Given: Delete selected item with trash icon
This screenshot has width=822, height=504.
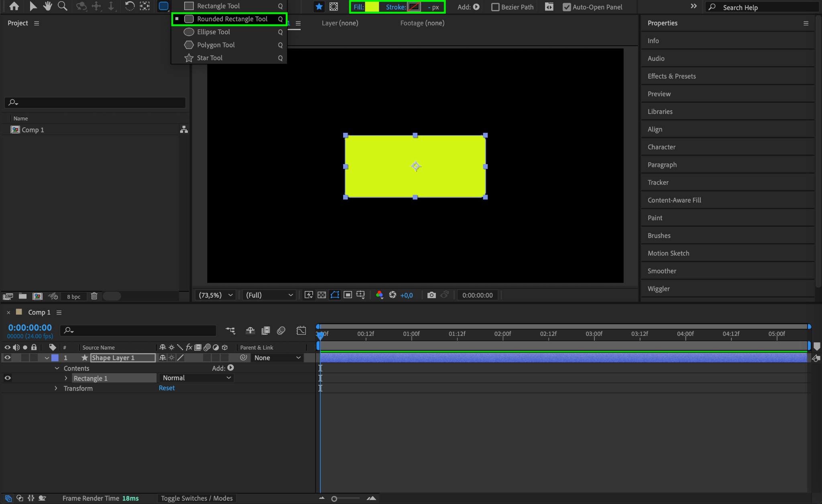Looking at the screenshot, I should pos(94,296).
